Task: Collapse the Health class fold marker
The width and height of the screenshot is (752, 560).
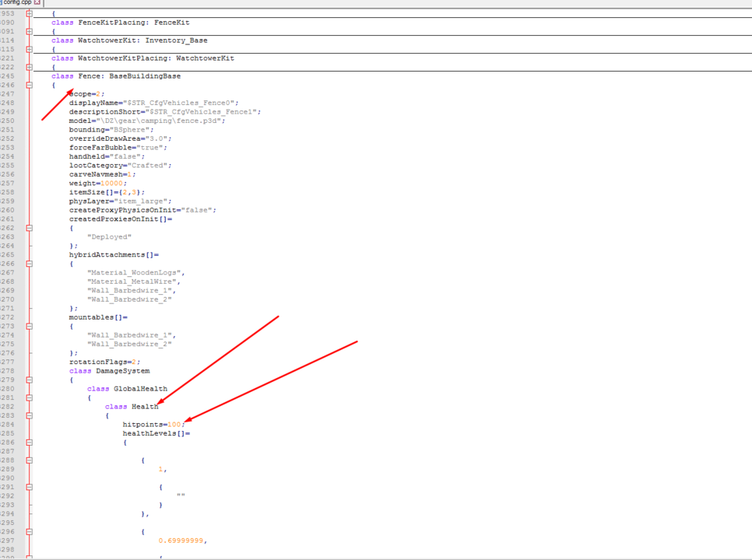Action: (30, 416)
